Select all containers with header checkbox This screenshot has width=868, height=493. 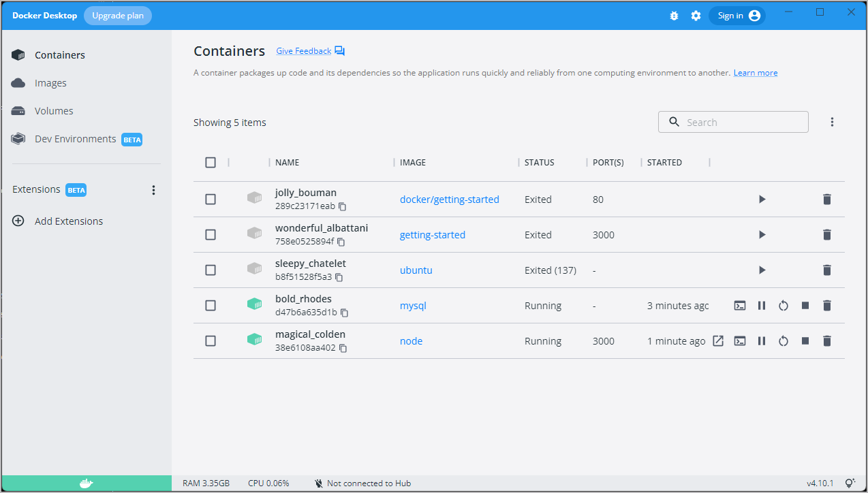click(211, 163)
